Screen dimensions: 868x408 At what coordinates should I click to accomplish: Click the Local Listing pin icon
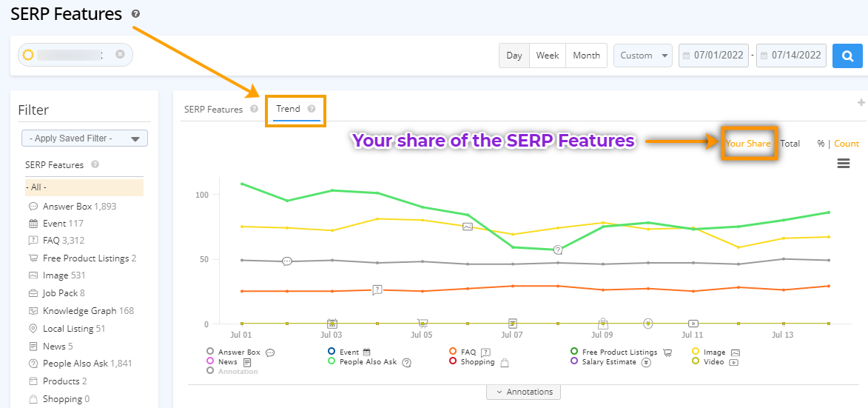pyautogui.click(x=33, y=328)
